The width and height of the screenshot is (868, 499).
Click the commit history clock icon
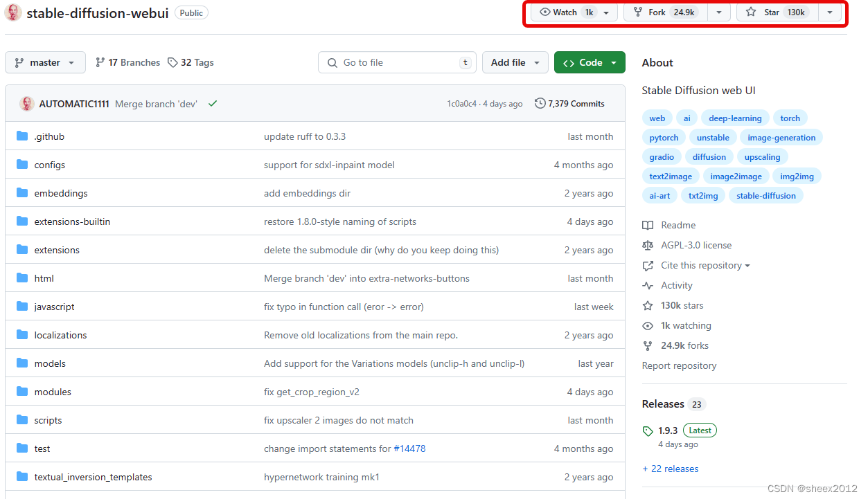click(x=540, y=104)
